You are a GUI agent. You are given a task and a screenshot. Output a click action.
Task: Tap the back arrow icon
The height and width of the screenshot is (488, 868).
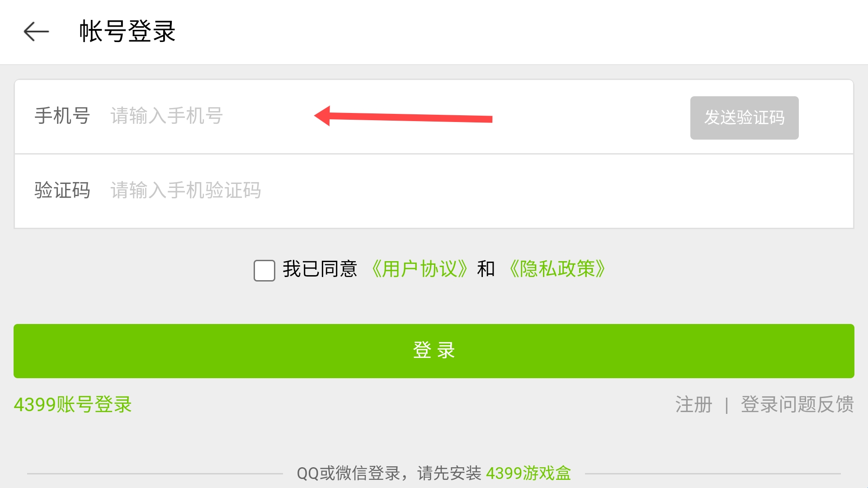(36, 32)
